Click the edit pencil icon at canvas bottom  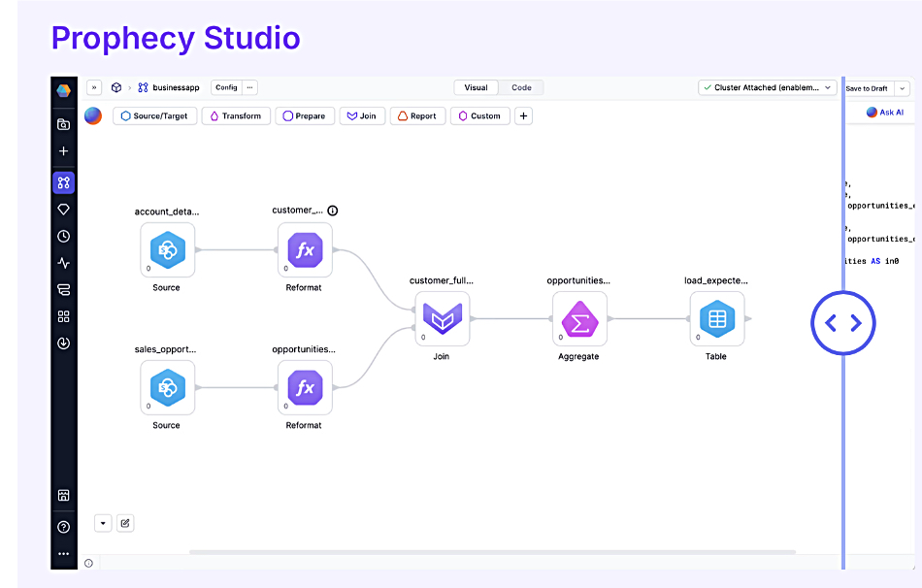coord(125,523)
